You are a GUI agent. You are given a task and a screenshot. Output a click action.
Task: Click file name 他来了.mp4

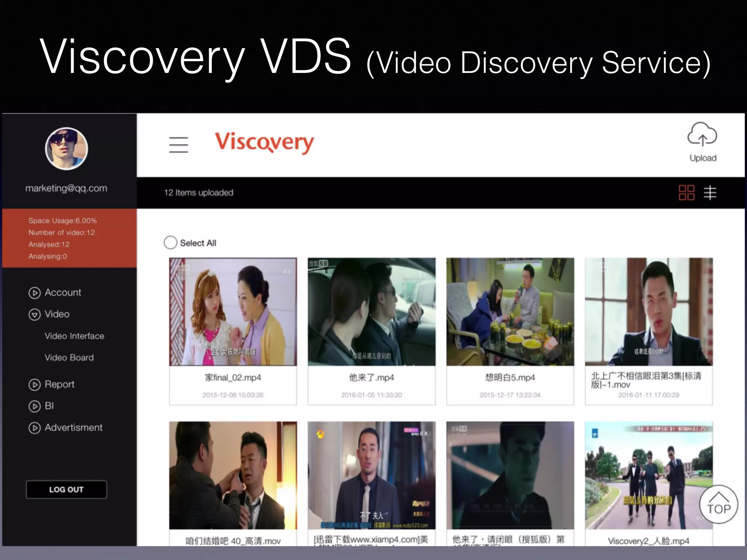click(372, 377)
